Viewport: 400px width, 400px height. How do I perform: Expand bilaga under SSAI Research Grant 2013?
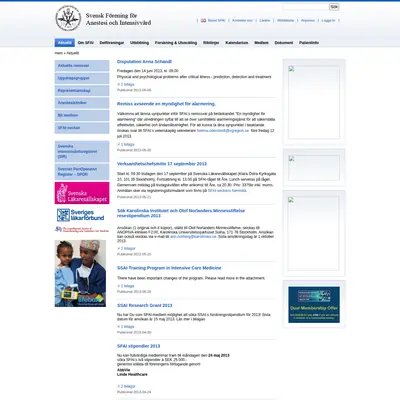[126, 327]
